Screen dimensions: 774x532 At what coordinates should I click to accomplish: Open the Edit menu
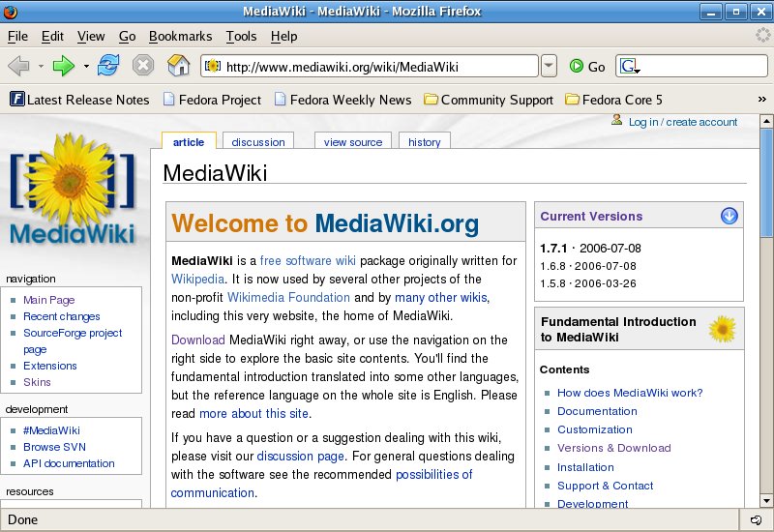coord(52,36)
